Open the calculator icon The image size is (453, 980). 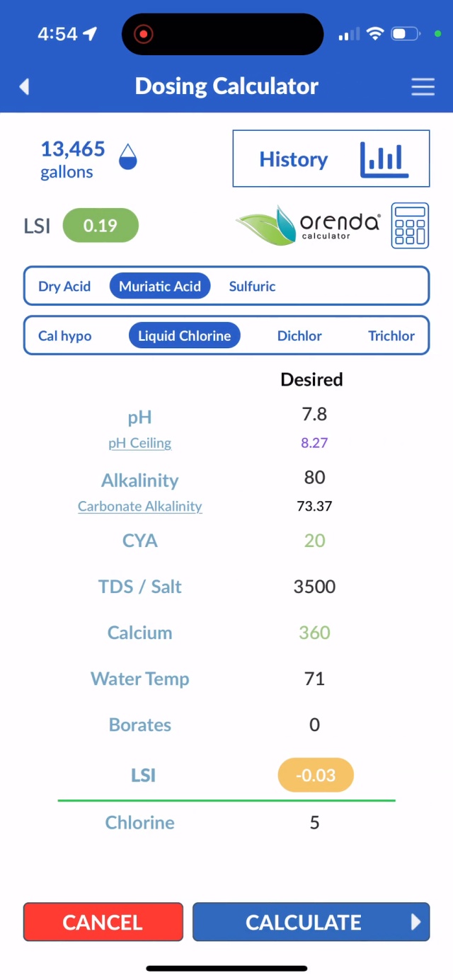(411, 226)
